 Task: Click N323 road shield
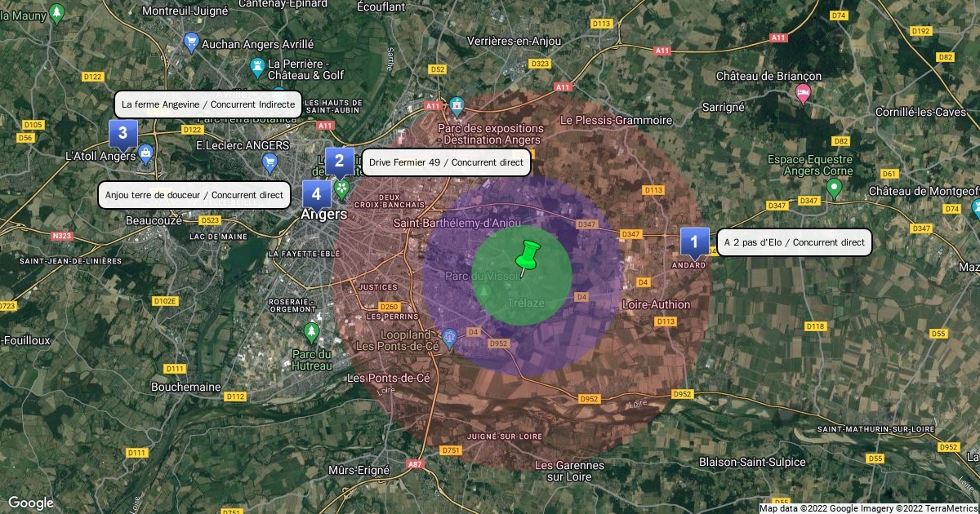[x=61, y=236]
